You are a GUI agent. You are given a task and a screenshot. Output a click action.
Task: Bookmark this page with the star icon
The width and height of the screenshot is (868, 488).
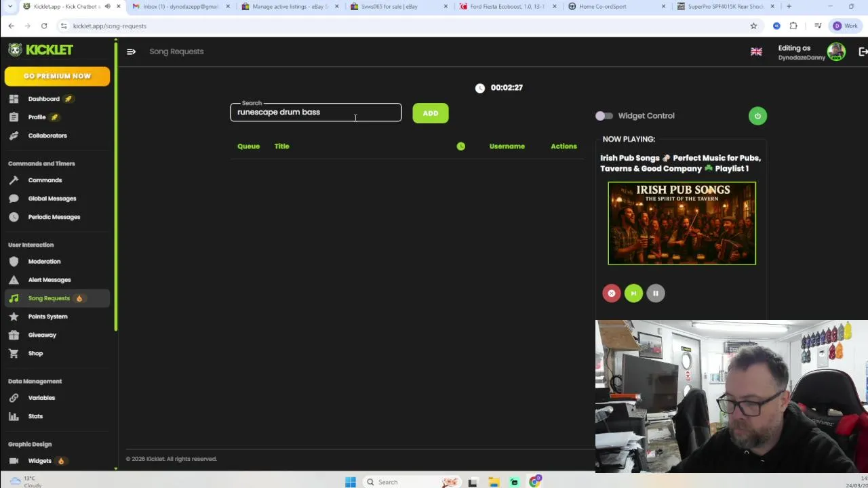tap(753, 26)
